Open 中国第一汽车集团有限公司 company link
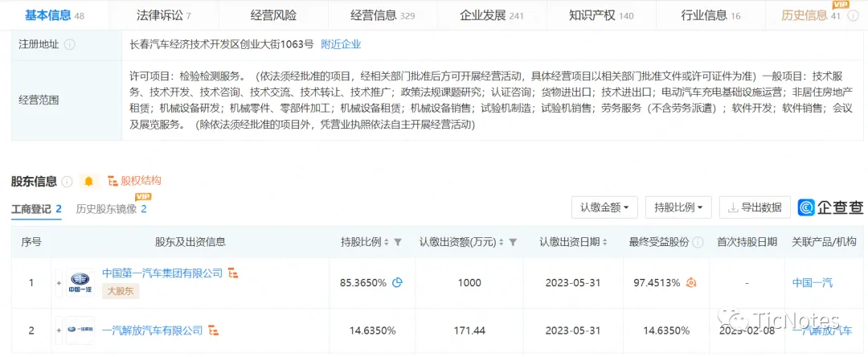 coord(162,273)
